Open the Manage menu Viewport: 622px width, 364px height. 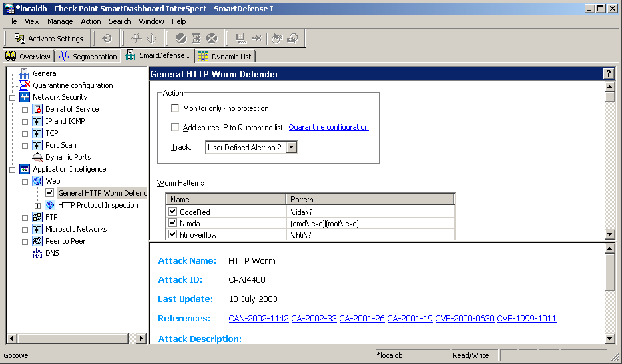click(60, 21)
